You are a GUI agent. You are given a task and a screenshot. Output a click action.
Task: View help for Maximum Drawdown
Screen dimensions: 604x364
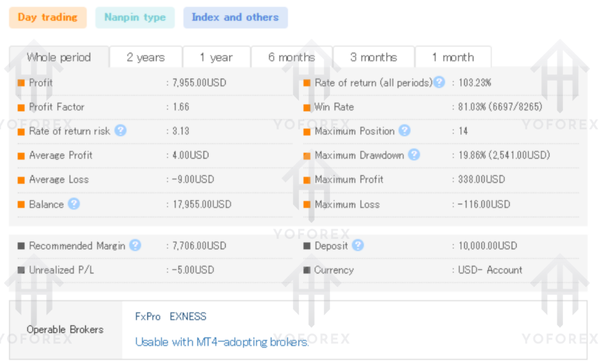coord(414,155)
